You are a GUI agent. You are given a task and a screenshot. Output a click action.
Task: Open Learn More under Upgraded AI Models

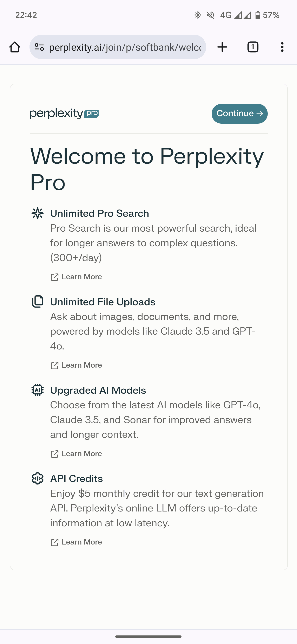[x=77, y=454]
